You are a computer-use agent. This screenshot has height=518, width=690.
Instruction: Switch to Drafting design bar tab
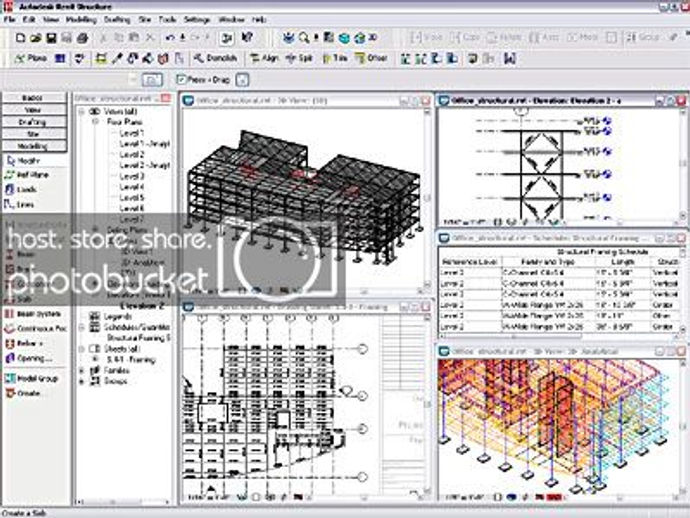pos(34,122)
